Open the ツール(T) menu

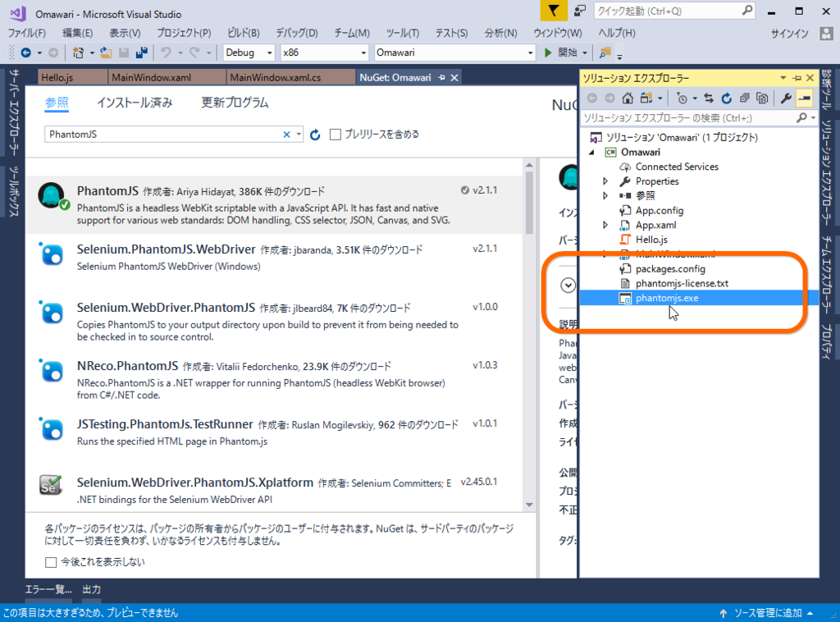click(x=402, y=33)
